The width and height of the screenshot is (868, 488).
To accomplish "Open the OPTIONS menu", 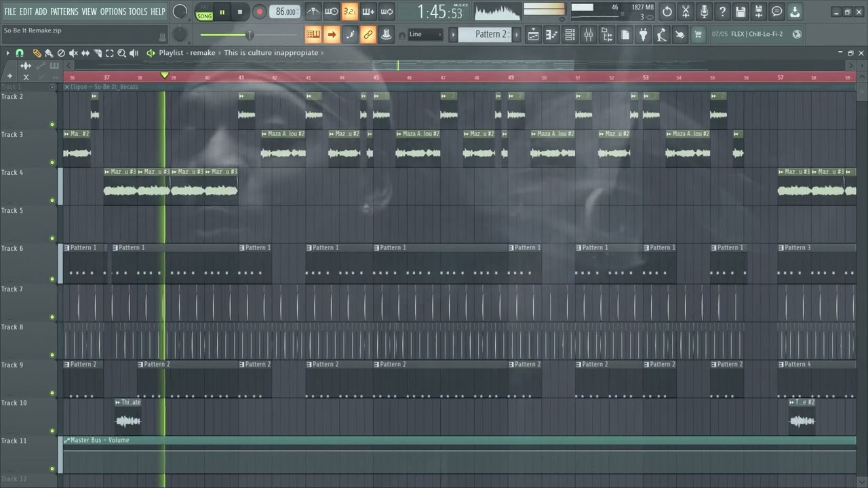I will (x=113, y=12).
